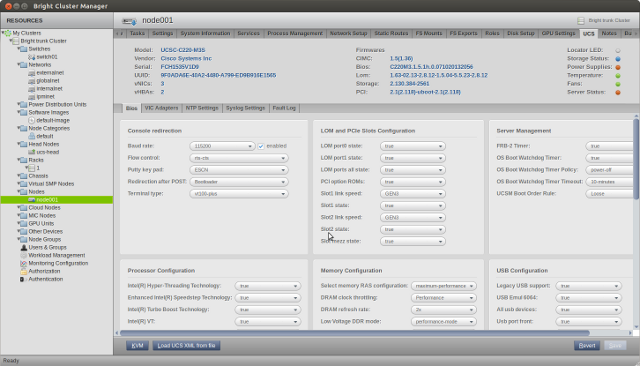Screen dimensions: 640x366
Task: Click the default-image software image icon
Action: (x=31, y=120)
